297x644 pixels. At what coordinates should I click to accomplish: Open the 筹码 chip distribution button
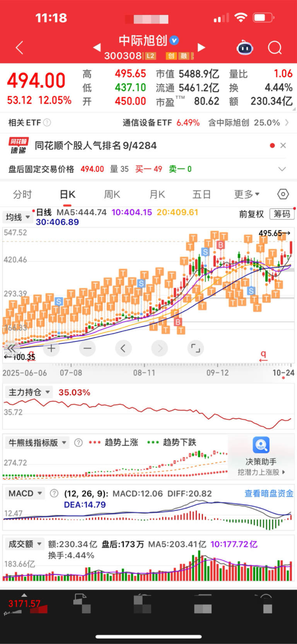coord(282,214)
